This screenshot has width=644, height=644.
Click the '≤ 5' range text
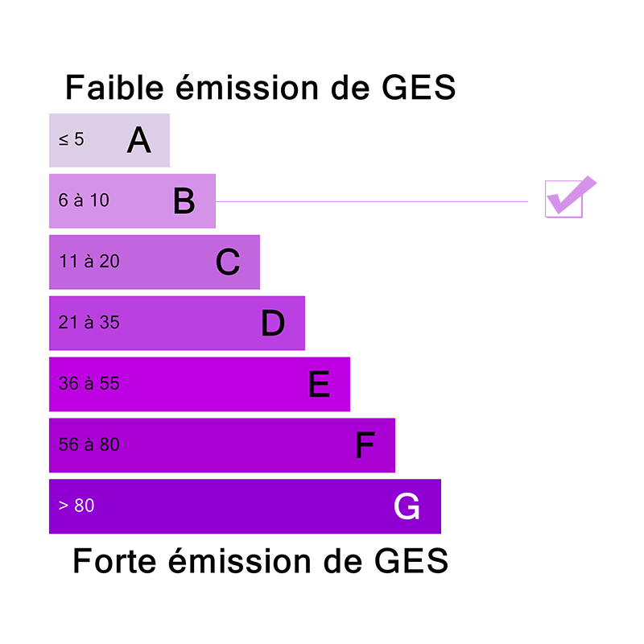72,139
